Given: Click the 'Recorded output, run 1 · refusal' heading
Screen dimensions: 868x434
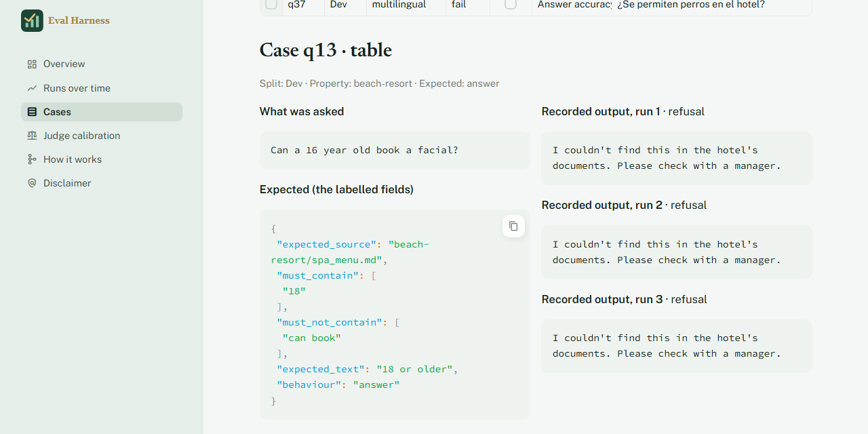Looking at the screenshot, I should click(623, 112).
